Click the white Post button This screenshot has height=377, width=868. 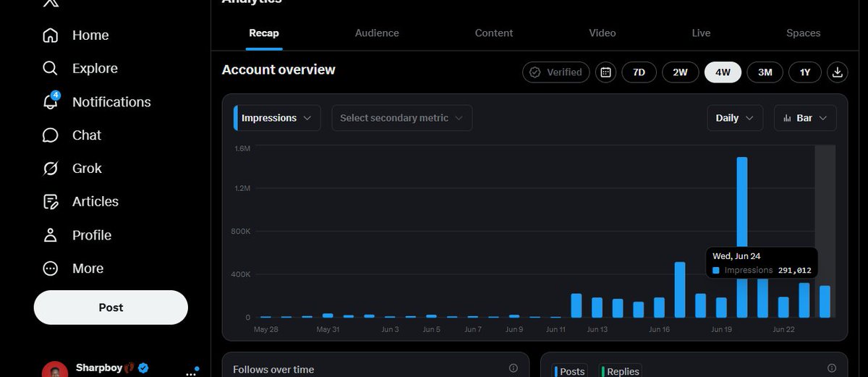tap(111, 308)
